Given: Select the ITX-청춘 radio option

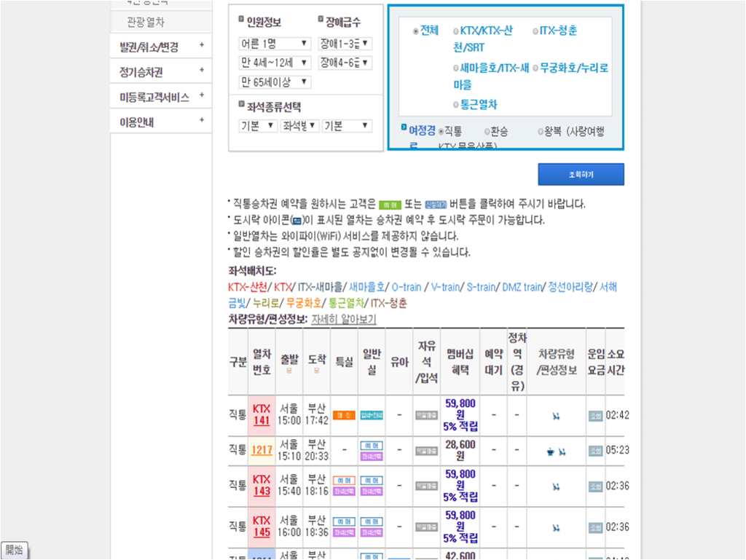Looking at the screenshot, I should tap(535, 31).
